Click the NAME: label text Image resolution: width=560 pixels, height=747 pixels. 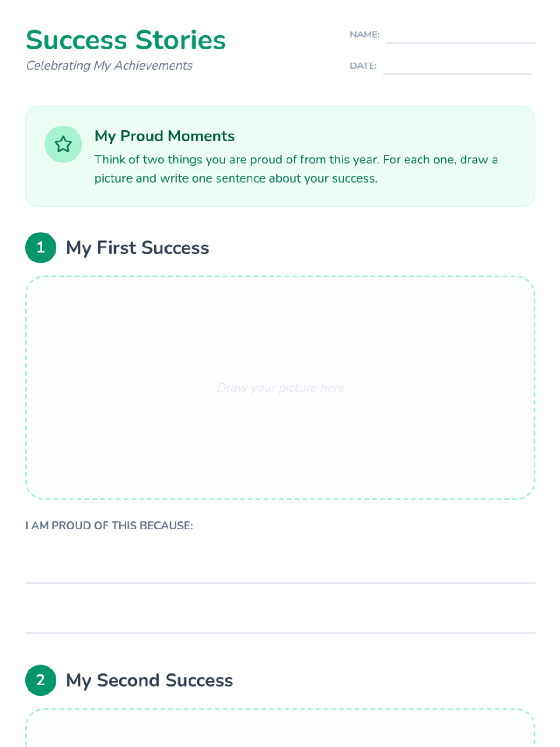[x=364, y=35]
